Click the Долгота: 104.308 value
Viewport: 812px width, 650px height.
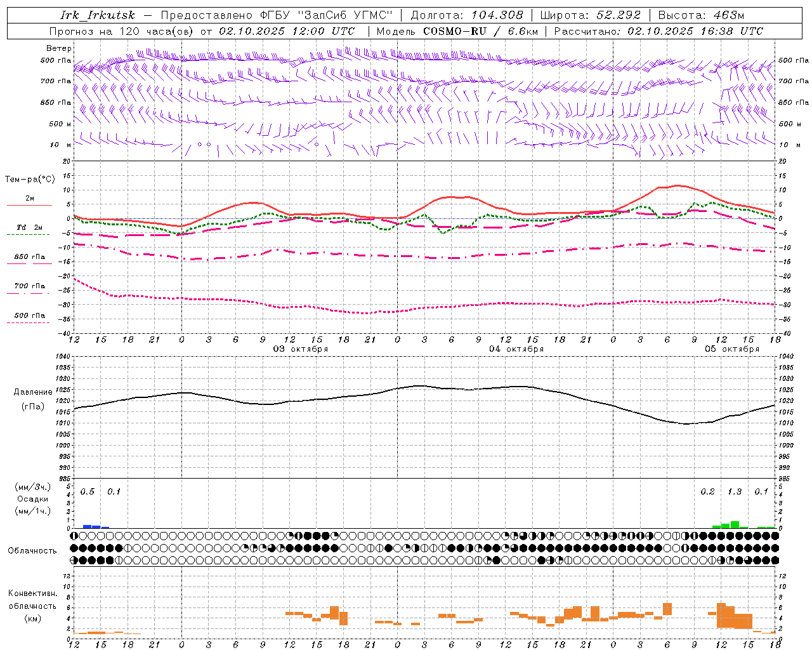pos(467,15)
